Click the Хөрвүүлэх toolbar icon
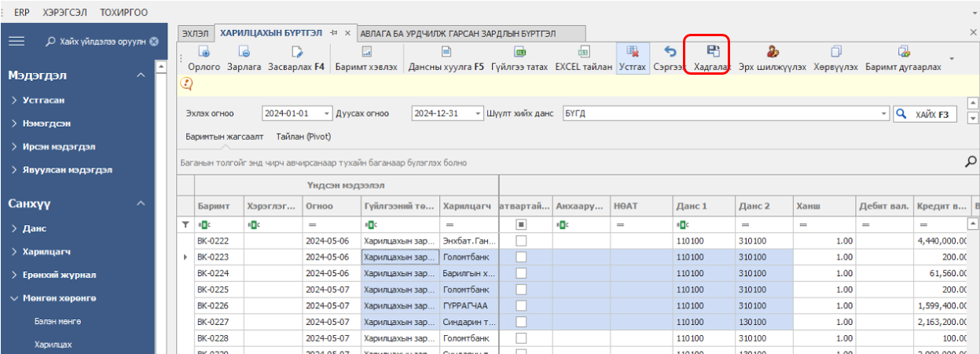The height and width of the screenshot is (354, 980). 836,52
